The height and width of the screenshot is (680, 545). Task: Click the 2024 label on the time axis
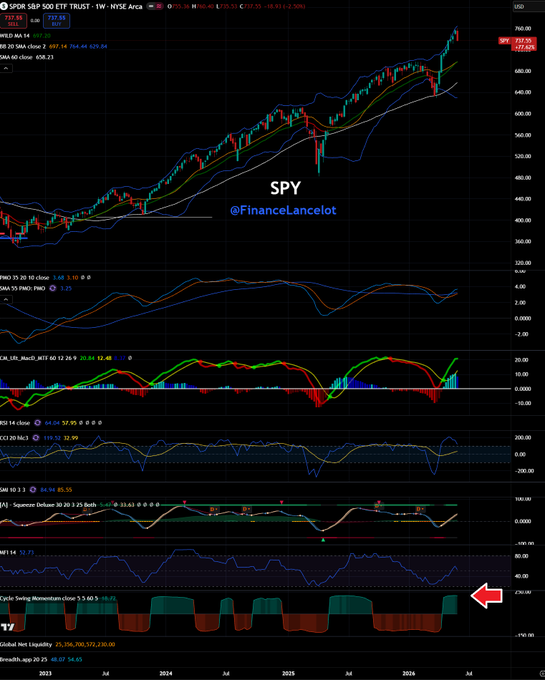pyautogui.click(x=166, y=673)
